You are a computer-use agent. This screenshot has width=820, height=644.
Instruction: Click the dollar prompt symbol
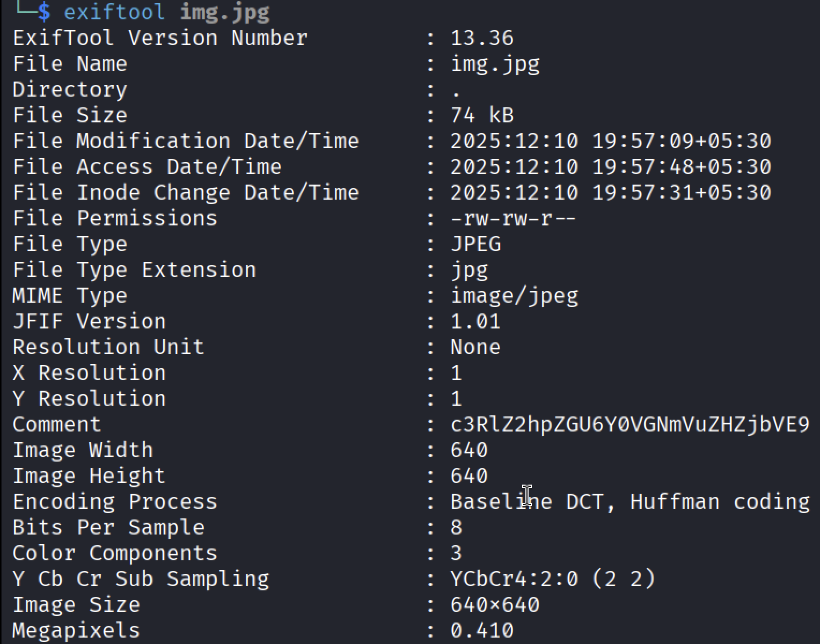pyautogui.click(x=44, y=12)
